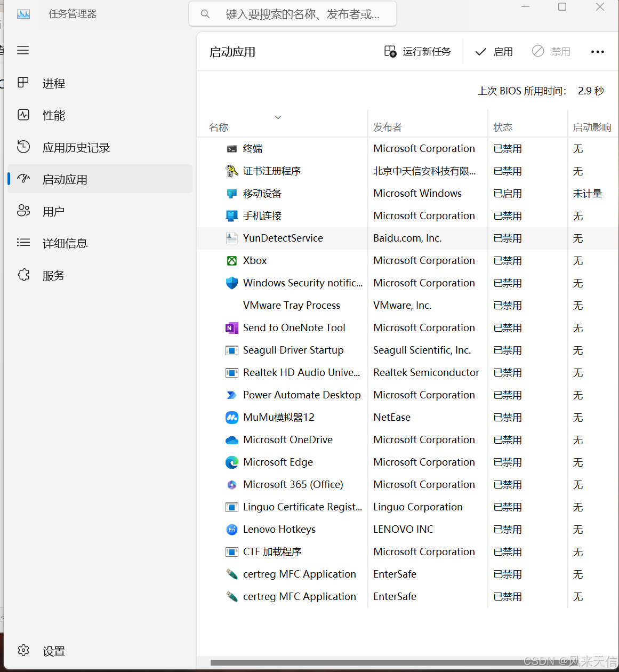Click the 移动设备 app icon
619x672 pixels.
coord(231,194)
